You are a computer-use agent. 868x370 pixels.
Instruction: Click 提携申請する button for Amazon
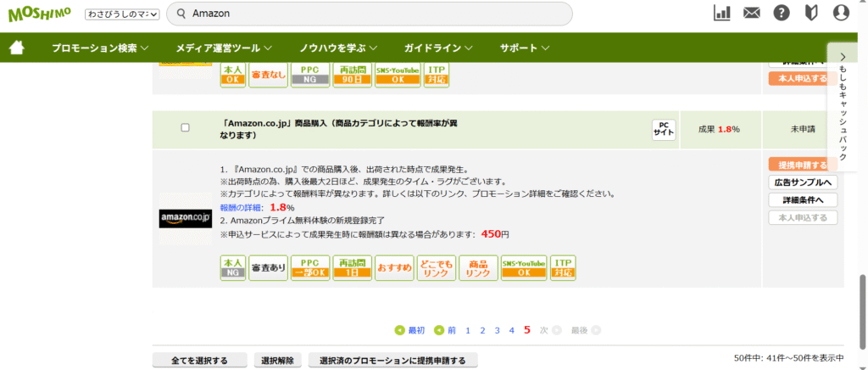click(803, 165)
